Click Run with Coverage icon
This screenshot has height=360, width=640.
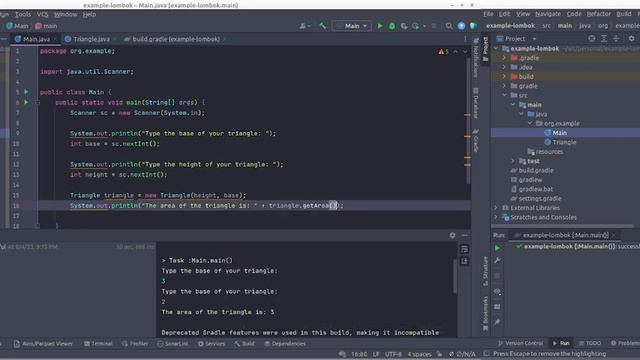(404, 26)
